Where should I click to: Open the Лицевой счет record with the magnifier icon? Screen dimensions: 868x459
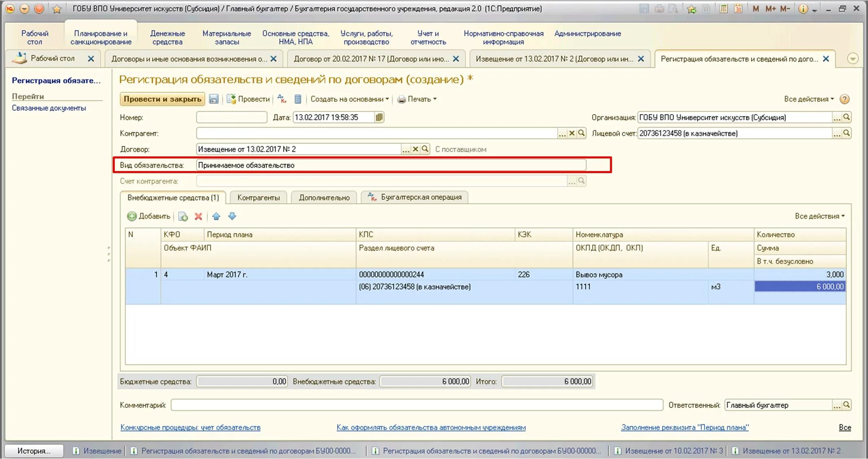point(846,133)
